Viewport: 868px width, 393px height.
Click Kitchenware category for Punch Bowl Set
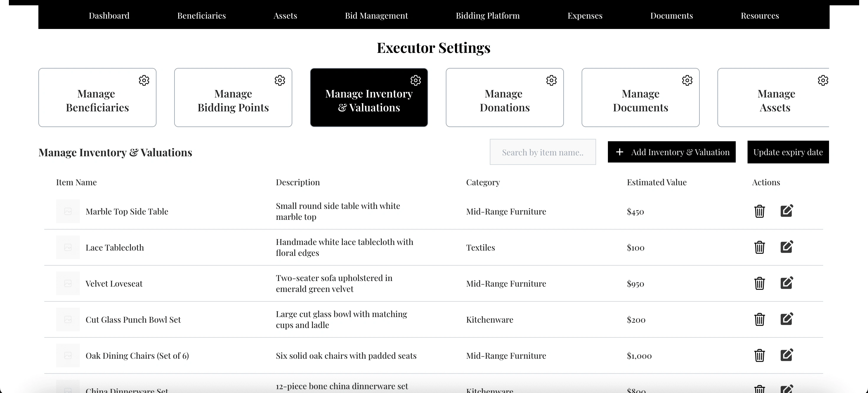(x=490, y=320)
